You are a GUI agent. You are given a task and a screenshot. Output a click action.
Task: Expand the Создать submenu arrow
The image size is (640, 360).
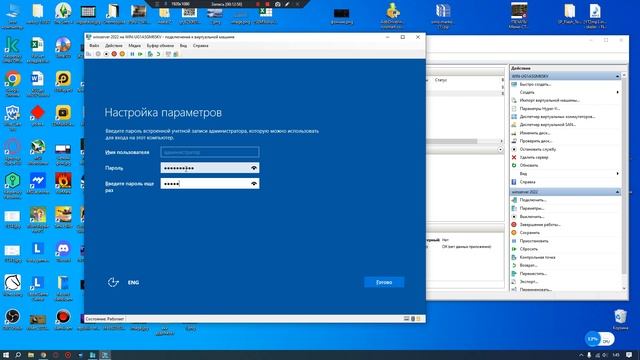(617, 92)
